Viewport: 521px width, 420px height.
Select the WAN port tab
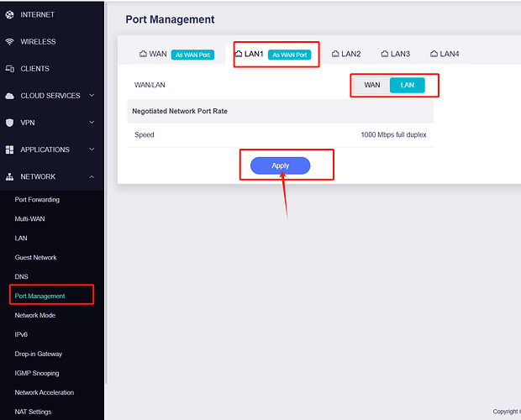tap(153, 54)
